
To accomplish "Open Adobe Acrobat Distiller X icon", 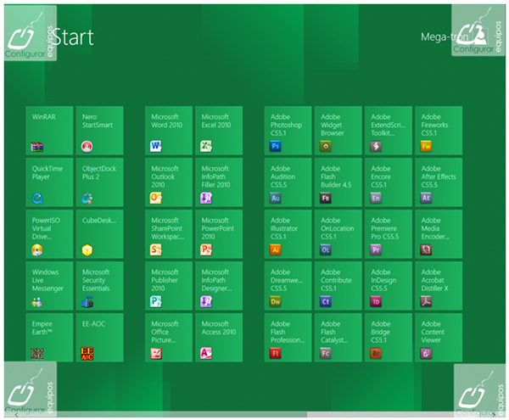I will pyautogui.click(x=426, y=301).
